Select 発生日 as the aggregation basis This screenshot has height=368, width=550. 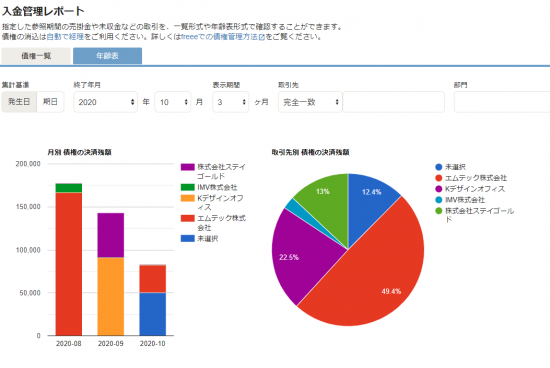(x=19, y=102)
